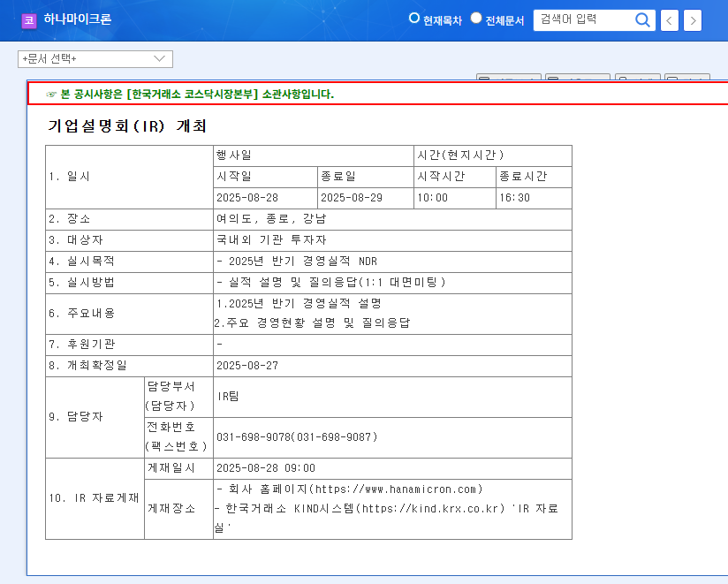
Task: Click the 4. 실시목적 row label
Action: tap(129, 262)
